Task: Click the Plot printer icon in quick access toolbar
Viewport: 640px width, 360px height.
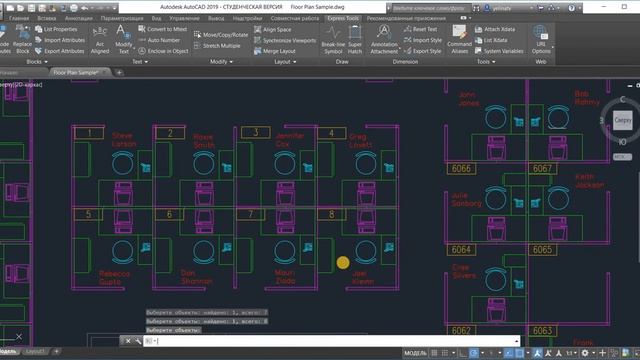Action: [74, 8]
